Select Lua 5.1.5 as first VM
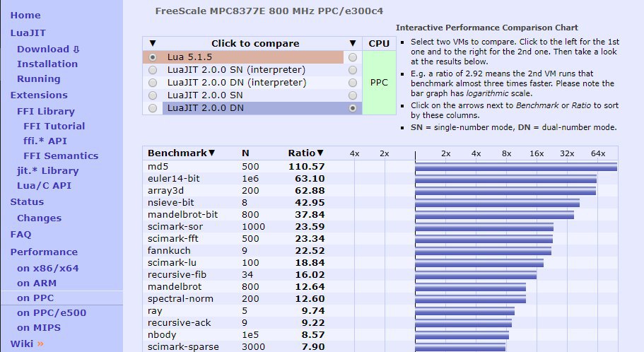The width and height of the screenshot is (644, 352). [153, 57]
